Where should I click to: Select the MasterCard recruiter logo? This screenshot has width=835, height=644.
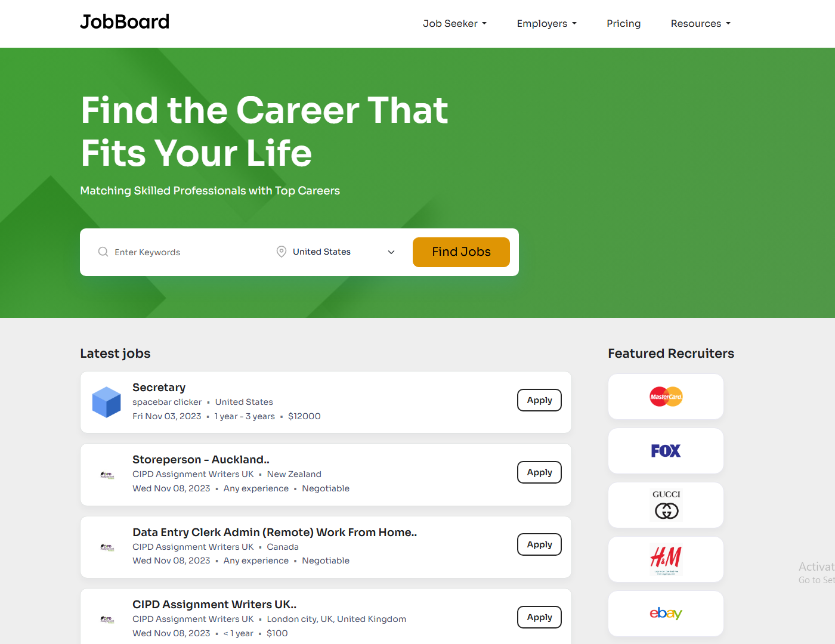(666, 396)
